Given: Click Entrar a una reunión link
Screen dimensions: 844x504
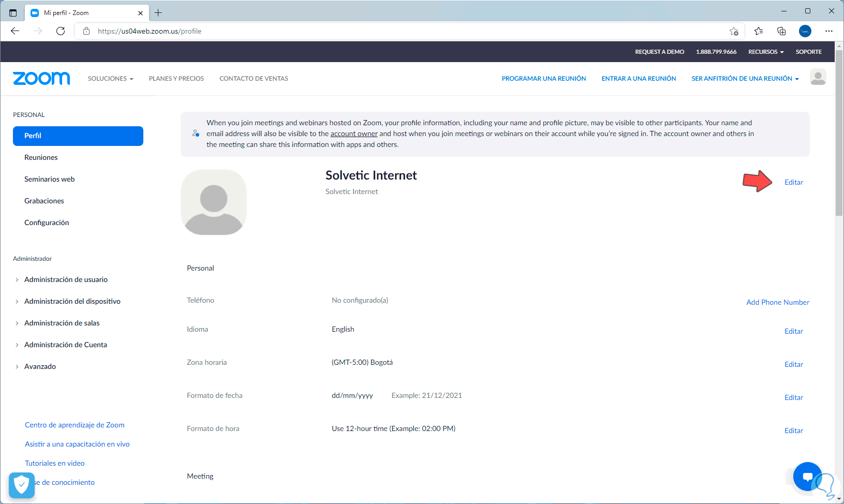Looking at the screenshot, I should pyautogui.click(x=639, y=79).
